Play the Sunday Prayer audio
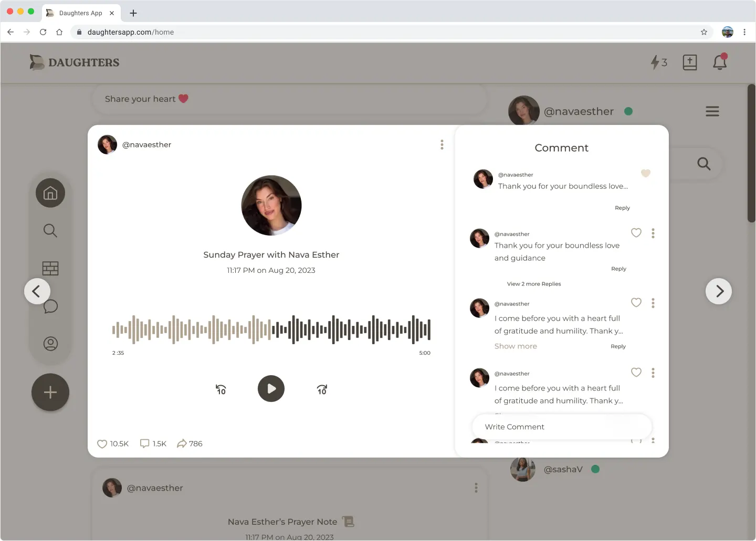Image resolution: width=756 pixels, height=541 pixels. (271, 389)
